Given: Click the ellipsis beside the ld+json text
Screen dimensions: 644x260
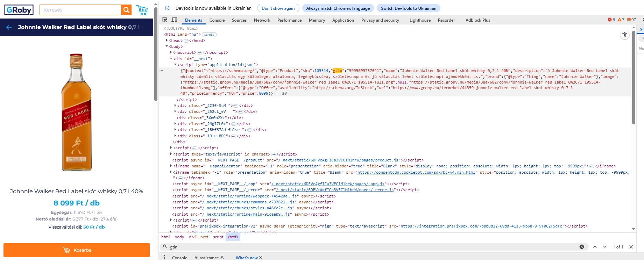Looking at the screenshot, I should [161, 70].
